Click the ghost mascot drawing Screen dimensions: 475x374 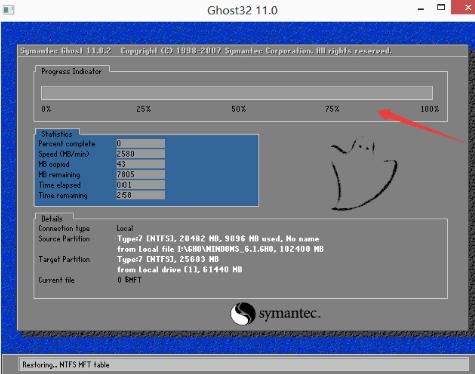point(363,174)
